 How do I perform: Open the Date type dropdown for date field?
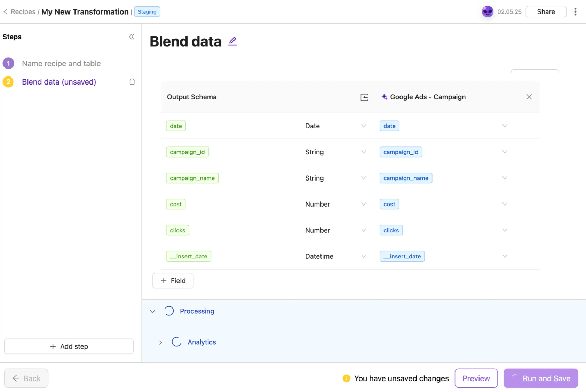tap(363, 126)
